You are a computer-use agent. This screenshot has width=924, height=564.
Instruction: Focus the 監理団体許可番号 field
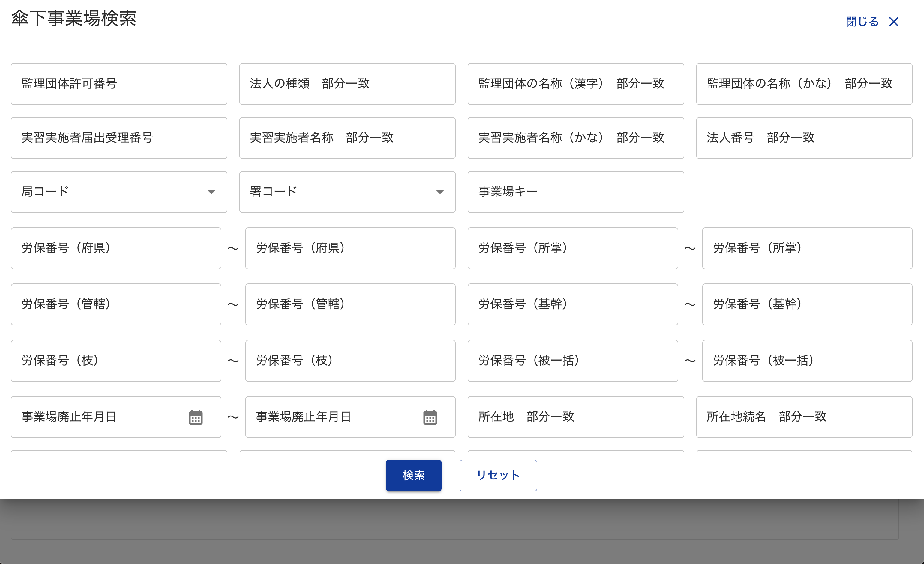(x=119, y=84)
